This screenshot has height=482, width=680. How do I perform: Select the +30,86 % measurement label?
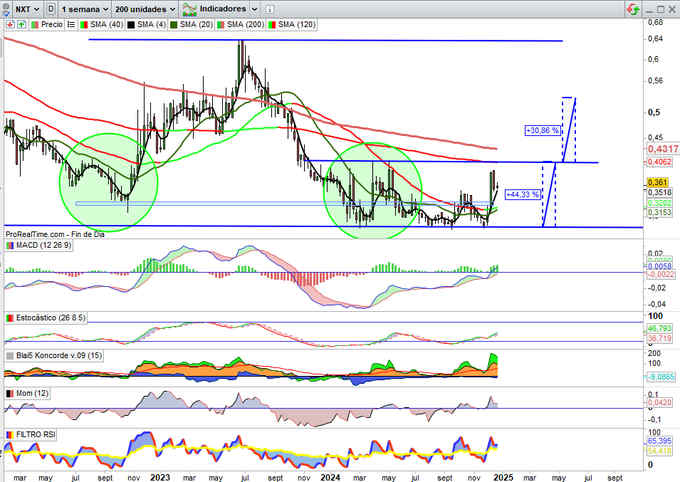tap(542, 130)
